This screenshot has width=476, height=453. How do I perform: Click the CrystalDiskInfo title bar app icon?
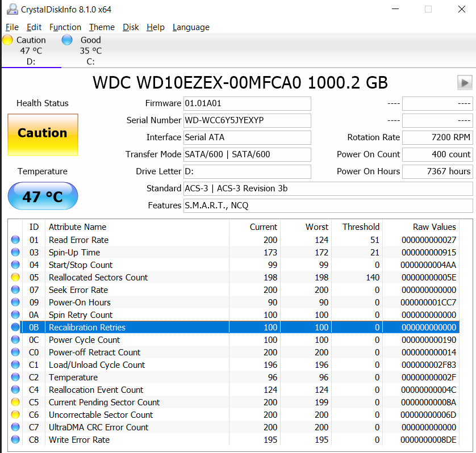12,10
